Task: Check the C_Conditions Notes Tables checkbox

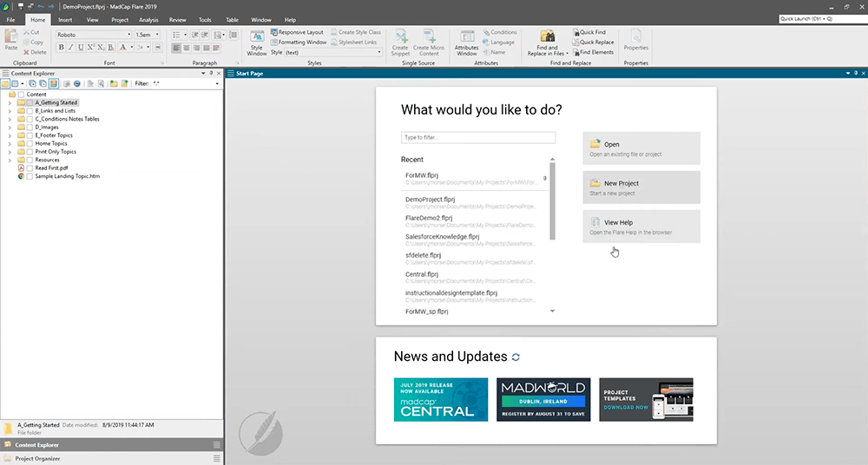Action: click(30, 119)
